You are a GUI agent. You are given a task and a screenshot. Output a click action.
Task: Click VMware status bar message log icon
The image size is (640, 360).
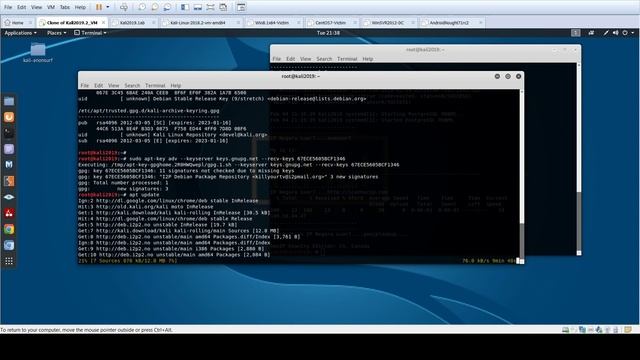point(628,330)
